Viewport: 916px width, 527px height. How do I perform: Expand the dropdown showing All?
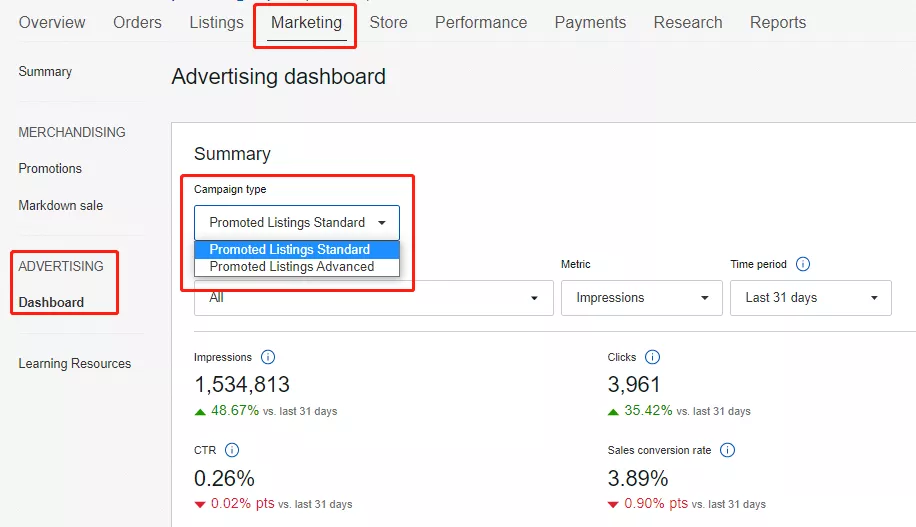(374, 298)
